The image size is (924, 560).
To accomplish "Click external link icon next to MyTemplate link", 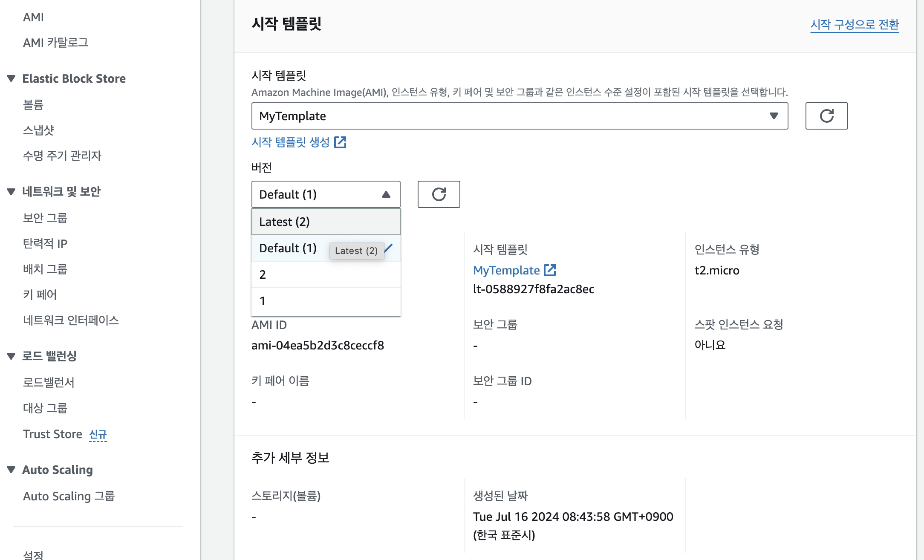I will pyautogui.click(x=550, y=270).
